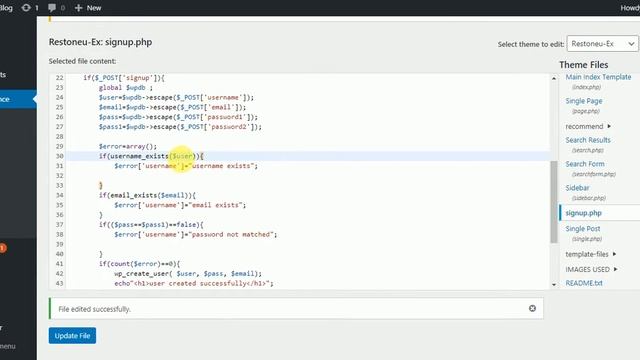The image size is (640, 360).
Task: Click line 34 email_exists code
Action: [147, 196]
